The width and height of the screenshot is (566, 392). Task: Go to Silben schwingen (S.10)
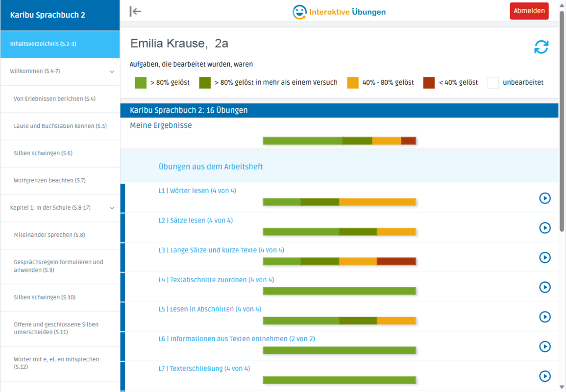(60, 297)
